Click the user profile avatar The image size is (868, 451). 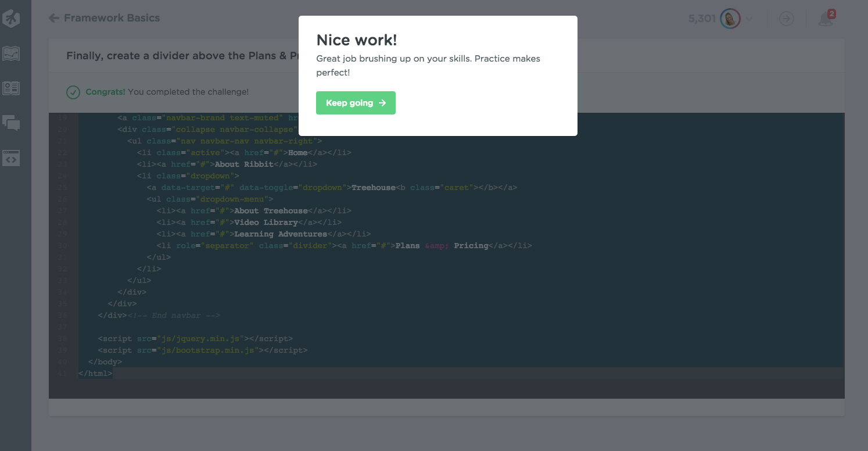point(730,19)
